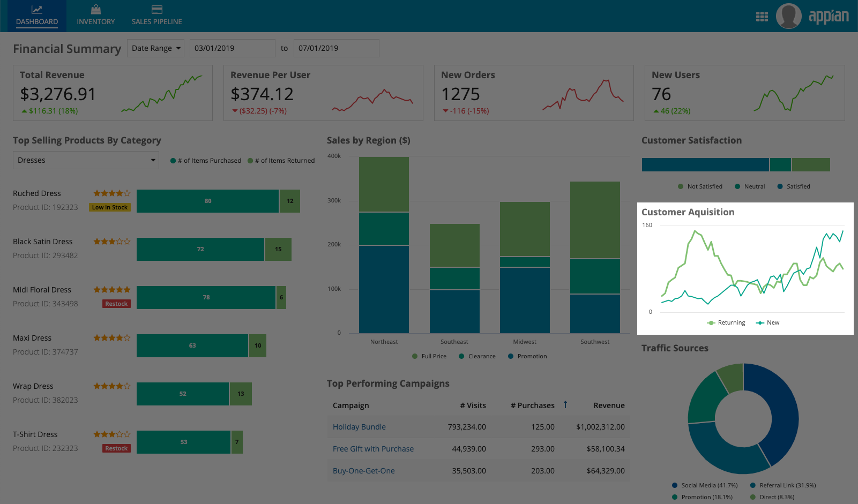The height and width of the screenshot is (504, 858).
Task: Toggle Full Price legend entry
Action: tap(429, 356)
